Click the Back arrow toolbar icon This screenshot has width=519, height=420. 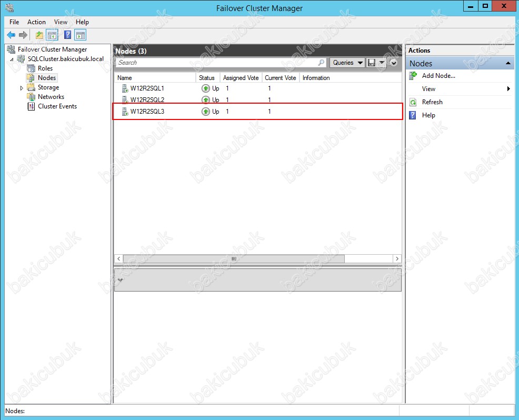click(x=11, y=35)
